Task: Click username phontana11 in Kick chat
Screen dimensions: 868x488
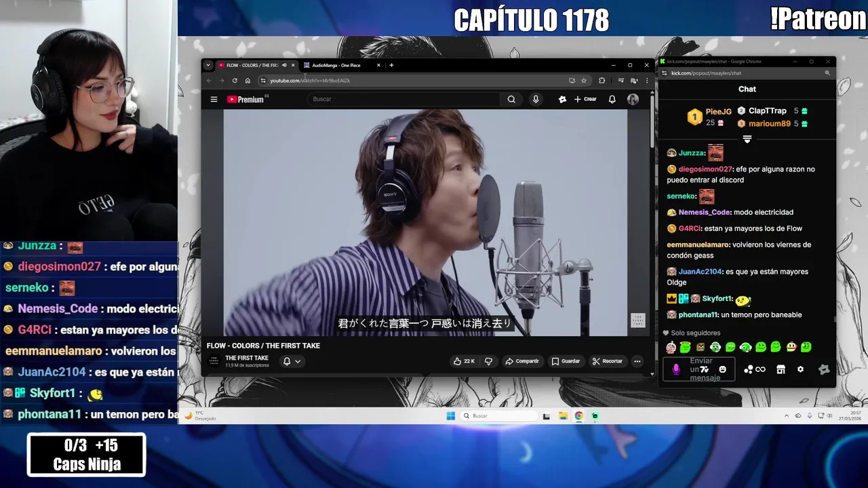Action: 698,315
